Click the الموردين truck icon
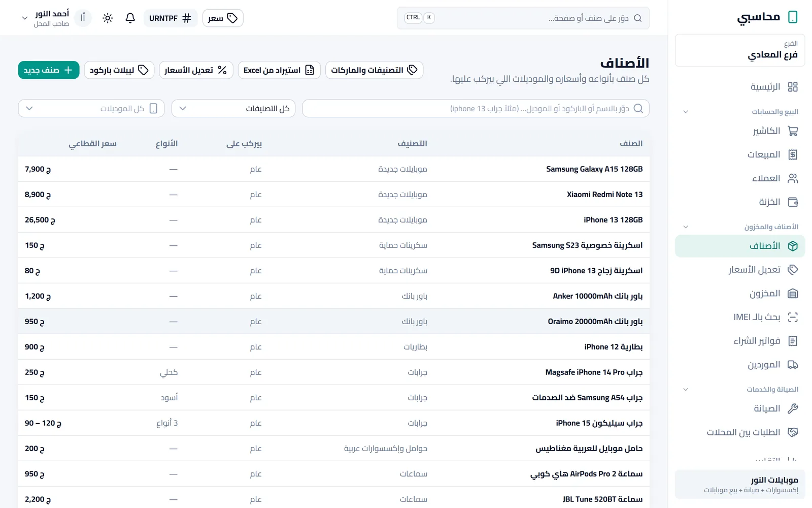The image size is (812, 508). 793,365
